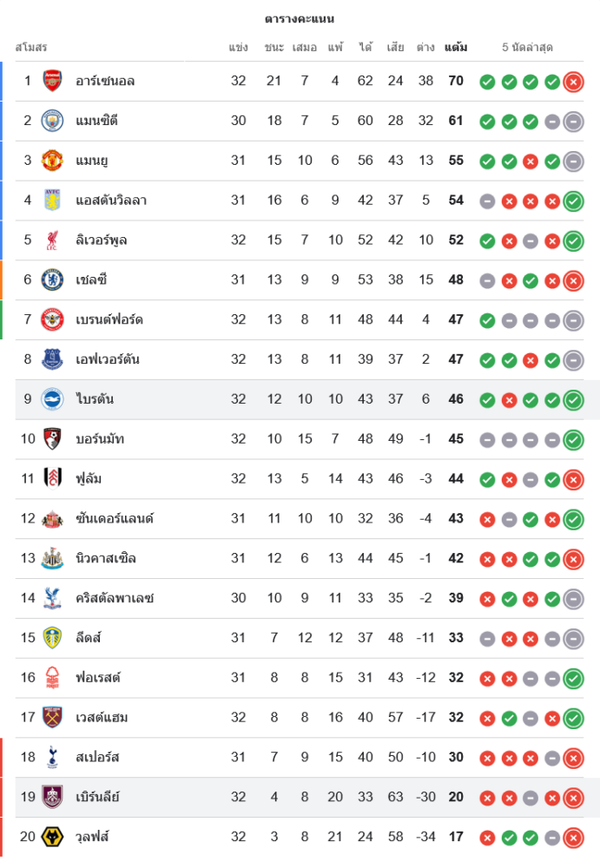Viewport: 600px width, 868px height.
Task: Click the Tottenham Spurs club crest
Action: 53,758
